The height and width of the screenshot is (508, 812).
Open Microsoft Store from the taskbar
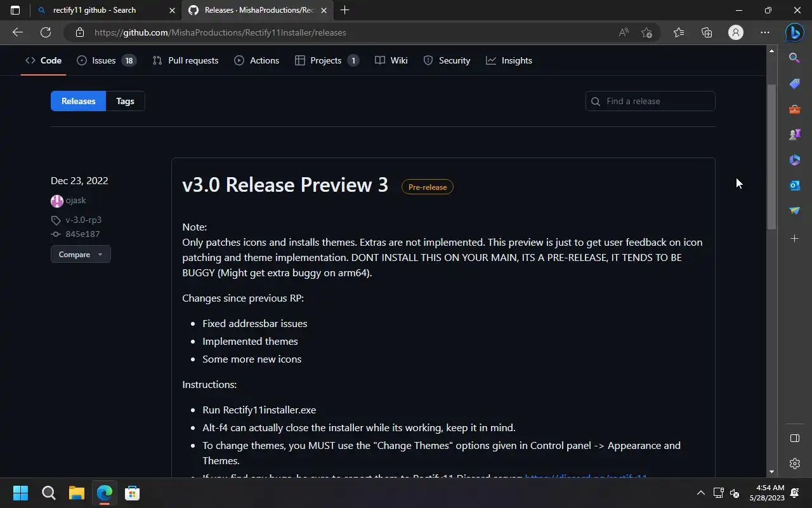[x=132, y=493]
